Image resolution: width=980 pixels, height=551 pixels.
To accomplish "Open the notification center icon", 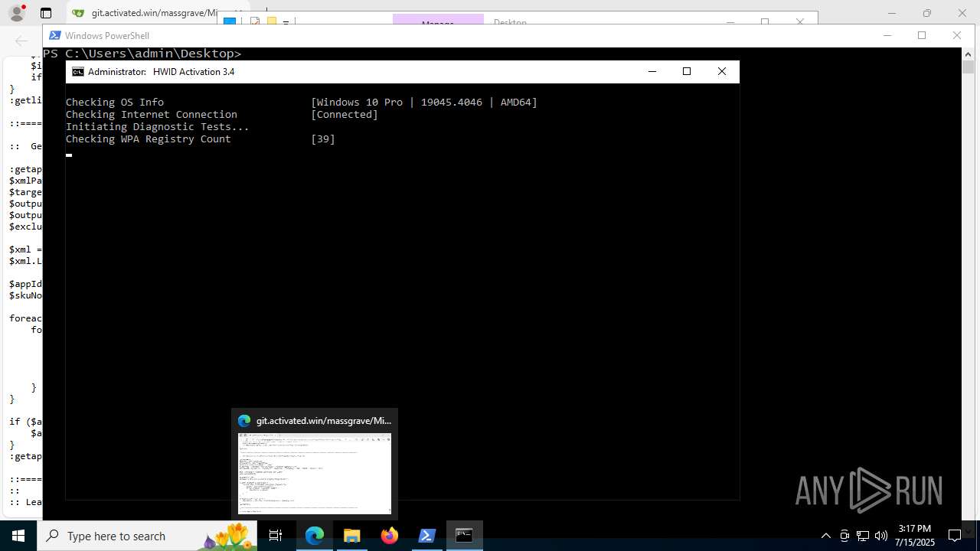I will 955,536.
